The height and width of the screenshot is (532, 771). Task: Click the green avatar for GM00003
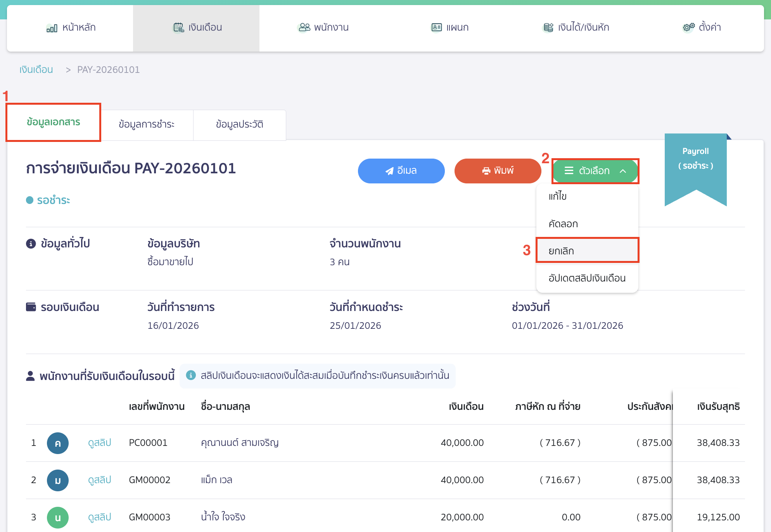pos(58,517)
